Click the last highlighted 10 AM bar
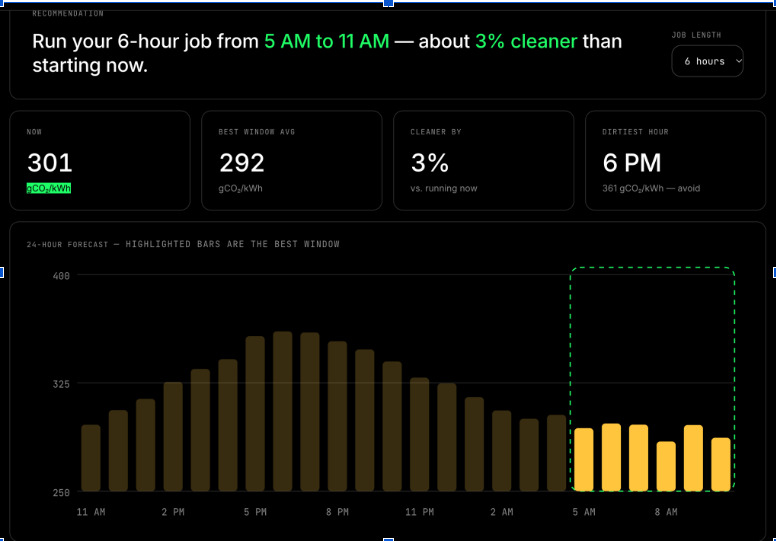 point(721,464)
